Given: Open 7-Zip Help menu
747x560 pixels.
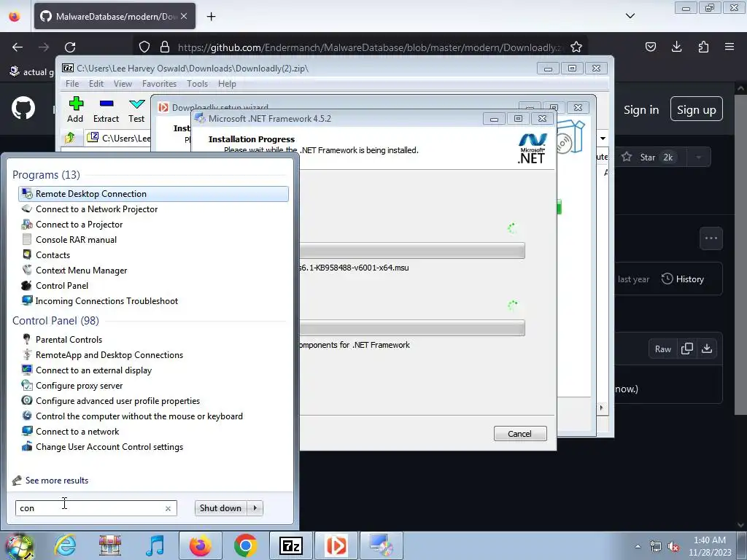Looking at the screenshot, I should click(x=227, y=84).
